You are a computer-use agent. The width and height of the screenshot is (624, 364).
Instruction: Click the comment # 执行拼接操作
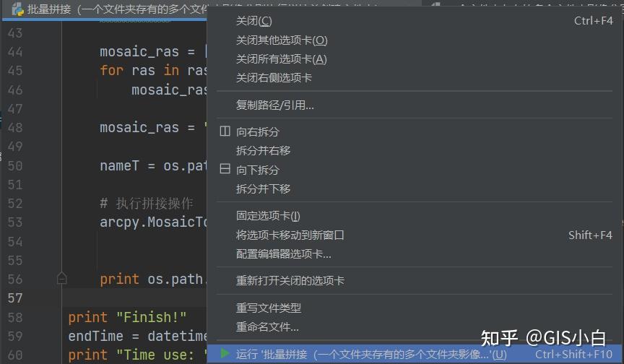click(147, 203)
